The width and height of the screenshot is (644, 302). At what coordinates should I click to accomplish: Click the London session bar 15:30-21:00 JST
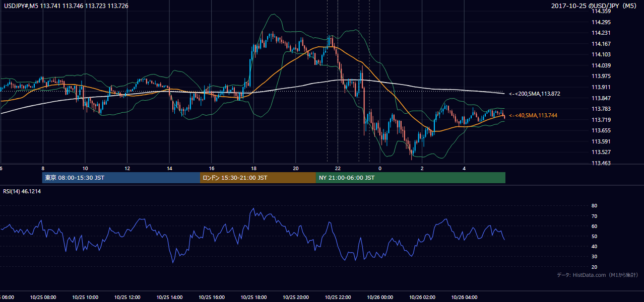coord(258,178)
